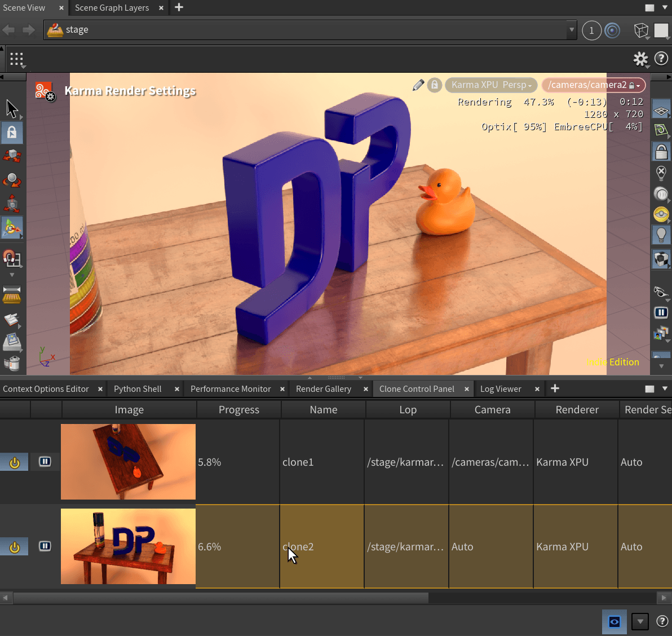Viewport: 672px width, 636px height.
Task: Click the pencil edit icon in viewport
Action: tap(418, 85)
